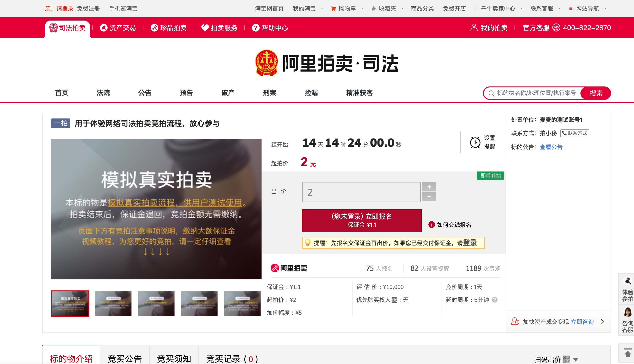
Task: Click the shopping cart 购物车 icon
Action: tap(333, 9)
